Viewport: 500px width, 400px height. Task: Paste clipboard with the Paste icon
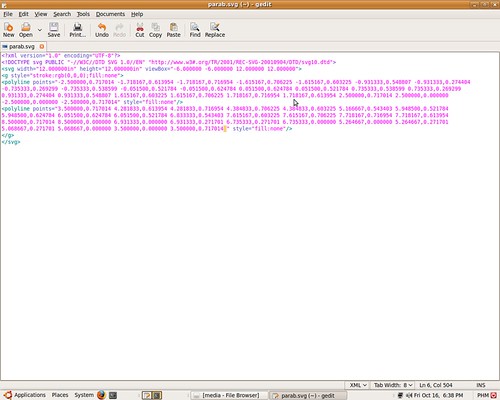coord(173,30)
